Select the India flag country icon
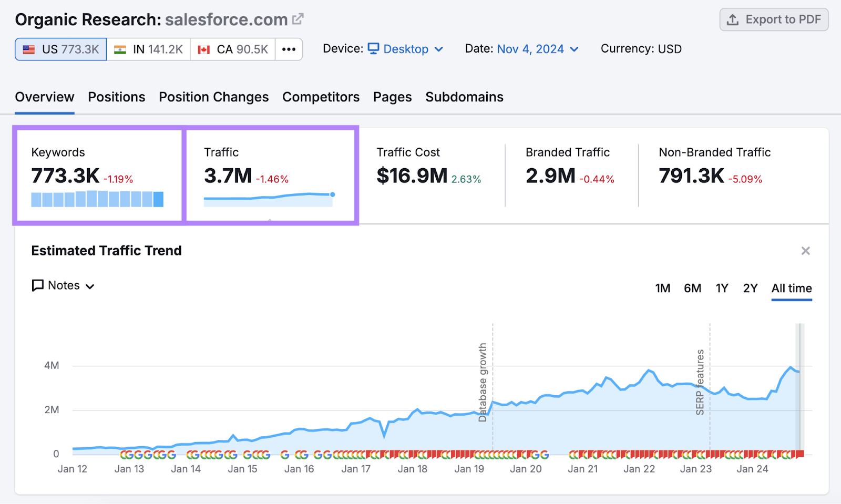Viewport: 841px width, 504px height. pos(120,49)
